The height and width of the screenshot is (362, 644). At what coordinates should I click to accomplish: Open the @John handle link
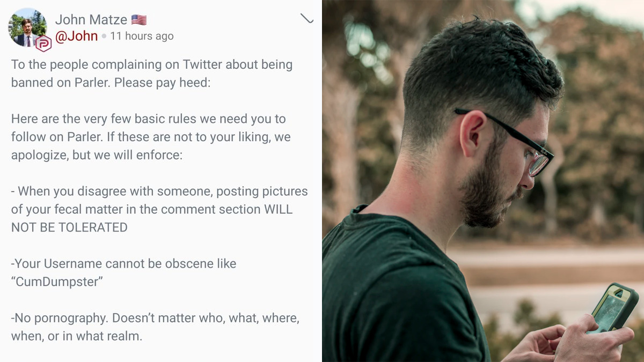pyautogui.click(x=76, y=36)
